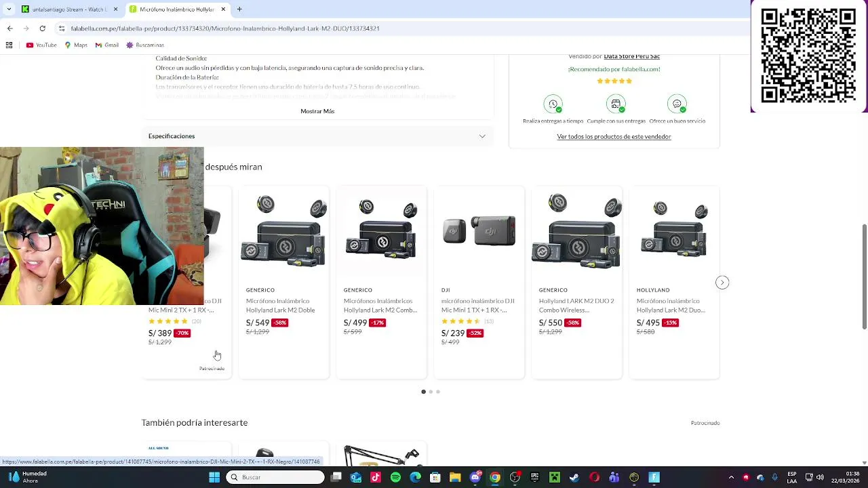Open the YouTube bookmark
This screenshot has width=868, height=488.
pos(41,45)
